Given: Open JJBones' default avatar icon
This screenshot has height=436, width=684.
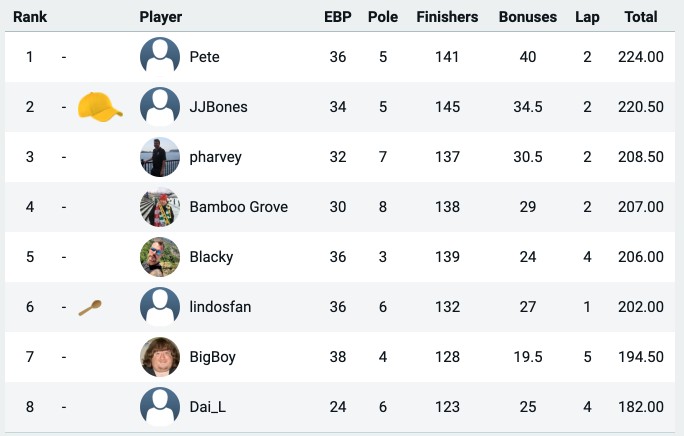Looking at the screenshot, I should pyautogui.click(x=160, y=107).
